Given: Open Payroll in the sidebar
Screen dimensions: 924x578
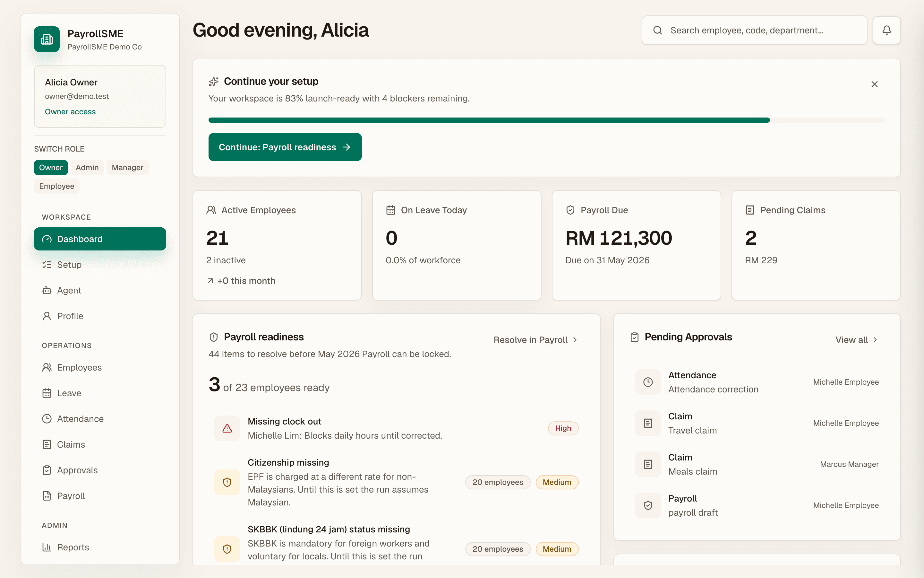Looking at the screenshot, I should click(100, 496).
